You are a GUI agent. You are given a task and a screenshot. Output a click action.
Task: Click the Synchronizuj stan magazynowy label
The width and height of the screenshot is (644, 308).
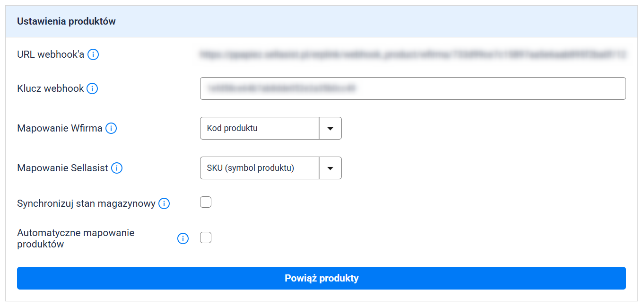click(86, 203)
